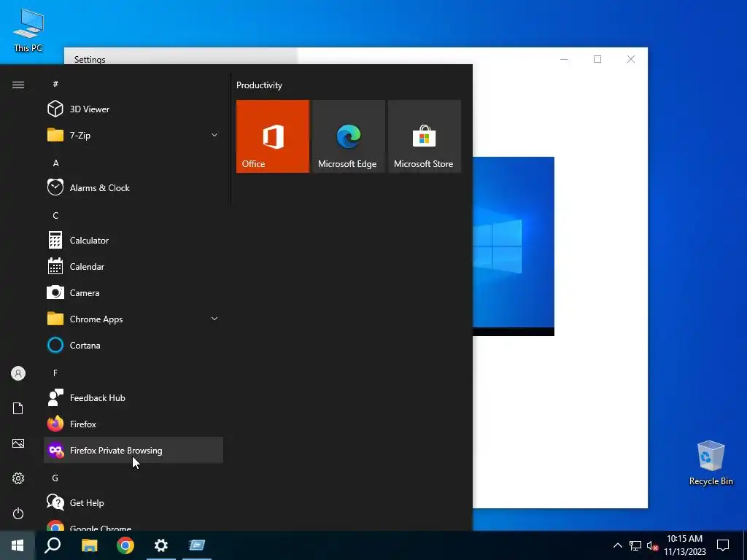Jump to the # letter index header

(x=55, y=84)
